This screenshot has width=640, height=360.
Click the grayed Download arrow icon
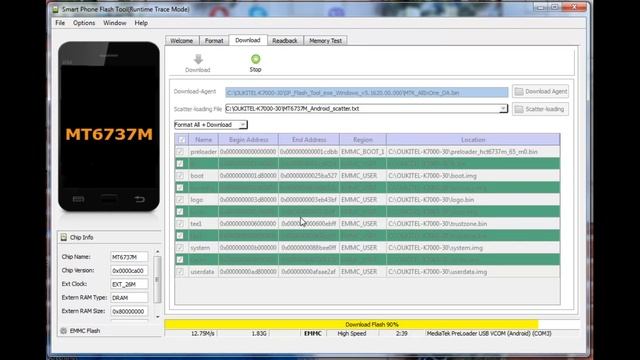pos(198,60)
